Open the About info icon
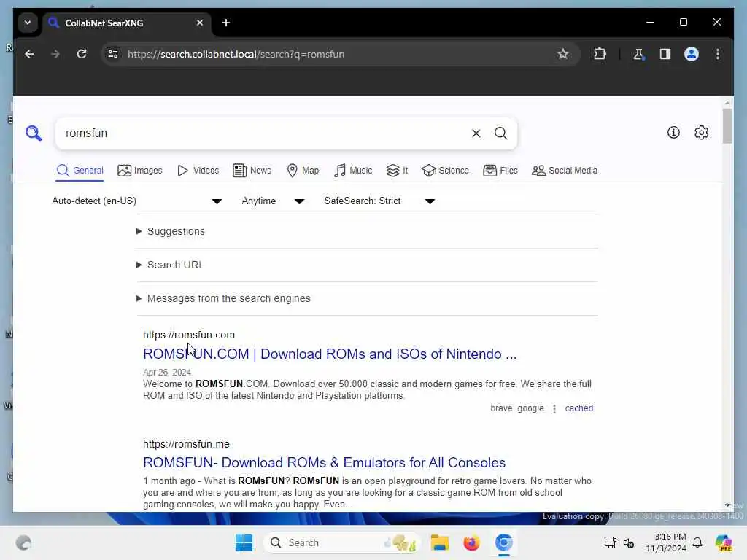This screenshot has height=560, width=747. tap(673, 133)
